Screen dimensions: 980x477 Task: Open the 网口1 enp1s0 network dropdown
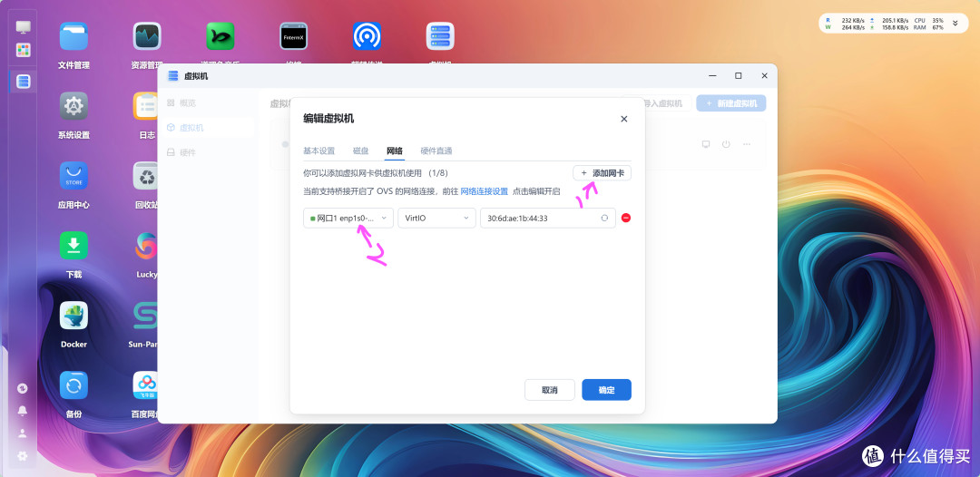coord(348,218)
